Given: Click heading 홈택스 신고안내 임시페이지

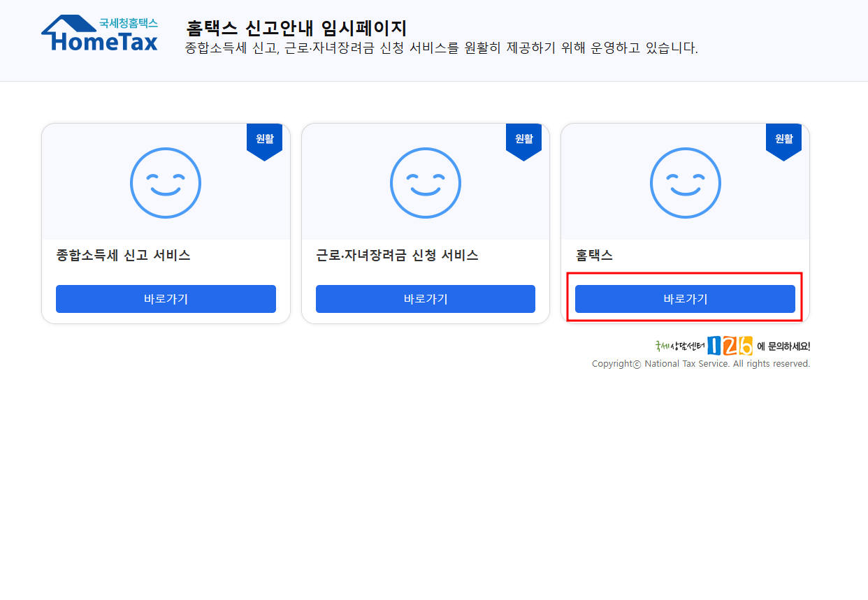Looking at the screenshot, I should pyautogui.click(x=296, y=28).
